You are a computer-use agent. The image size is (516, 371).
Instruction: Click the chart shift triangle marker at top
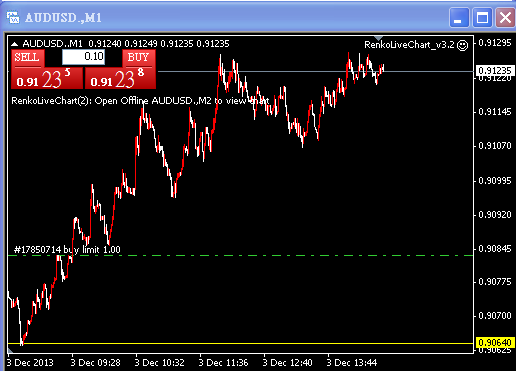click(378, 38)
